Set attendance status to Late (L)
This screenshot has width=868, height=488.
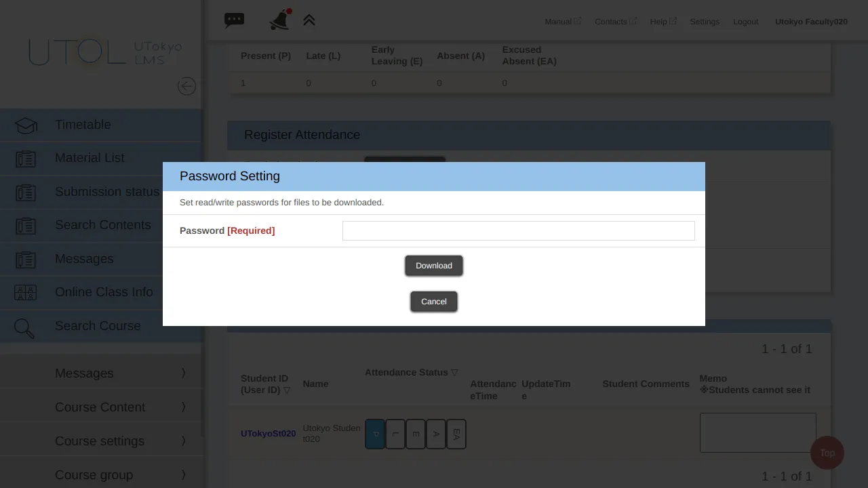(x=395, y=434)
